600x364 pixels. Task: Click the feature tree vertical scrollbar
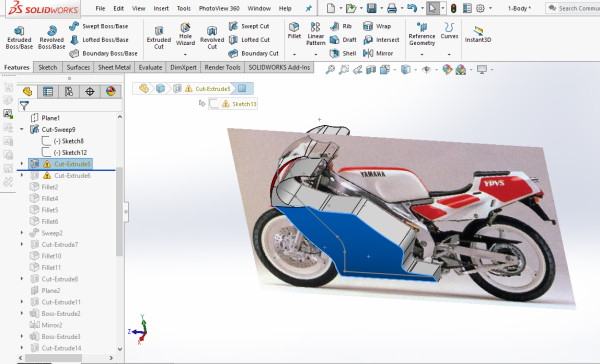tap(119, 212)
